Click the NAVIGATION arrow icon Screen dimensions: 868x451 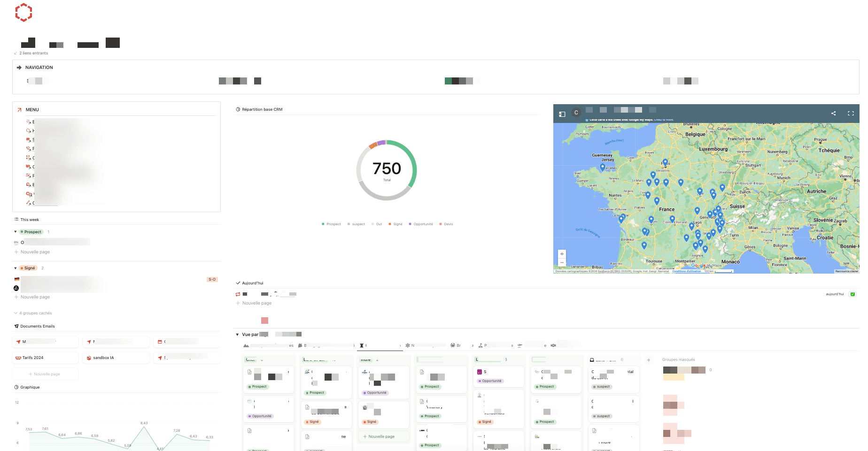(x=19, y=68)
